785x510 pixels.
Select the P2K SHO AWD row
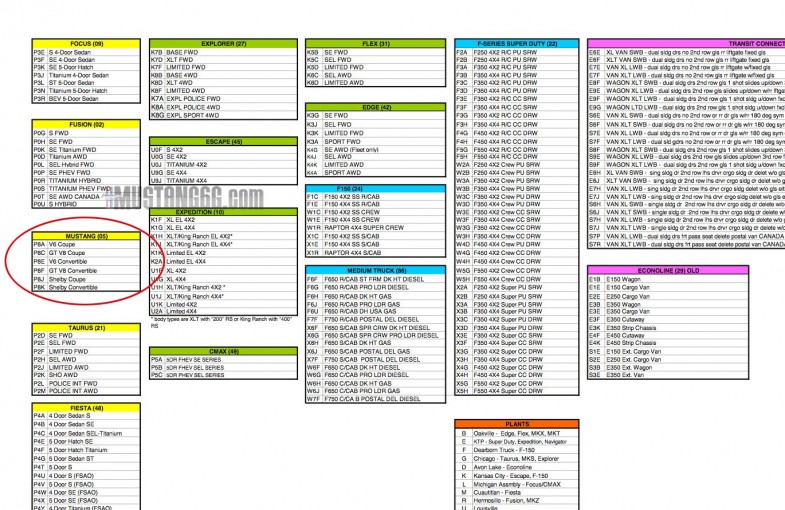[86, 374]
